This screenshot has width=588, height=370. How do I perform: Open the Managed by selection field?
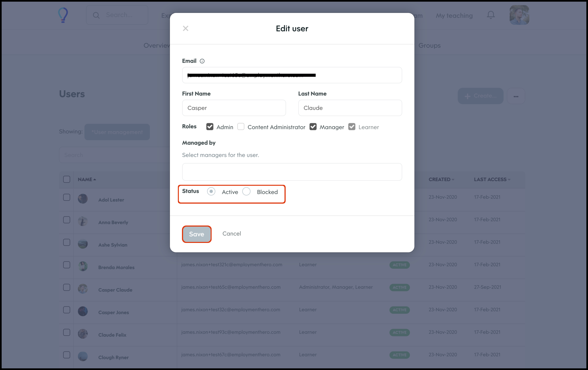coord(292,172)
